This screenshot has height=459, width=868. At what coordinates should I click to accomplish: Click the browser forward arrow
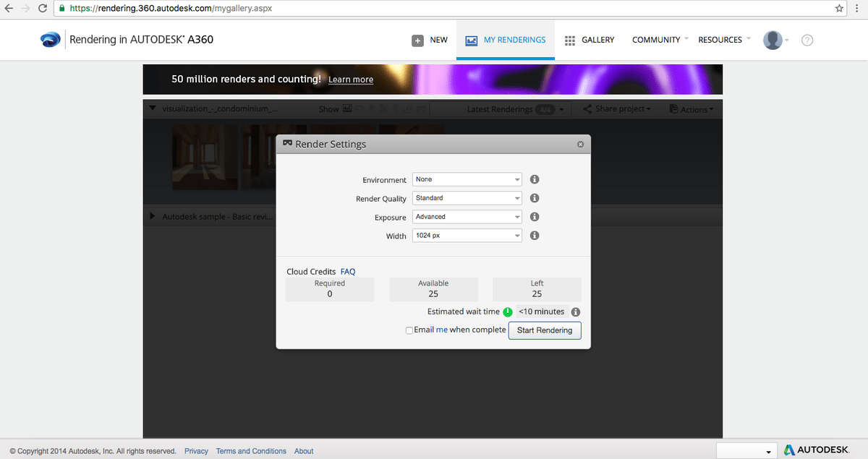coord(25,9)
